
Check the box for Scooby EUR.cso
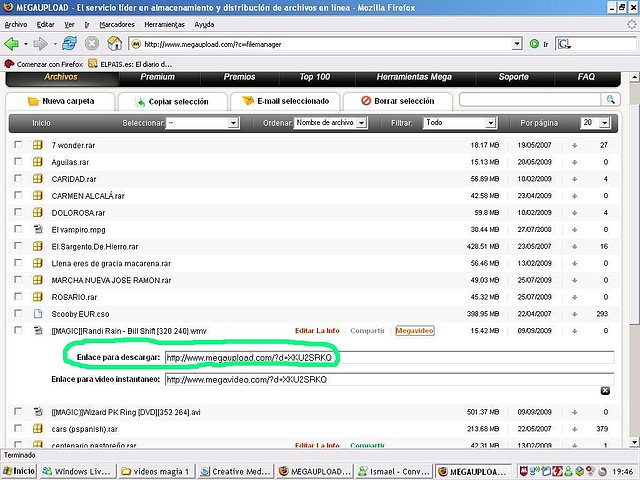tap(18, 313)
